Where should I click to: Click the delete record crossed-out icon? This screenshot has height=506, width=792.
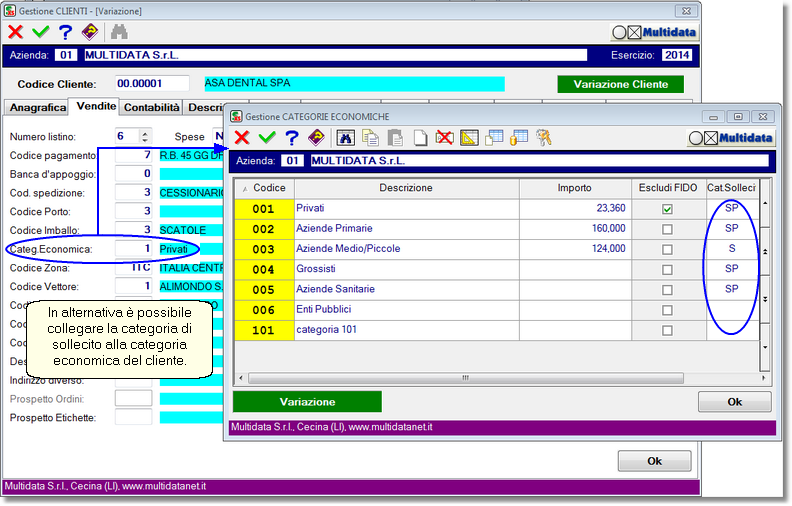point(444,137)
